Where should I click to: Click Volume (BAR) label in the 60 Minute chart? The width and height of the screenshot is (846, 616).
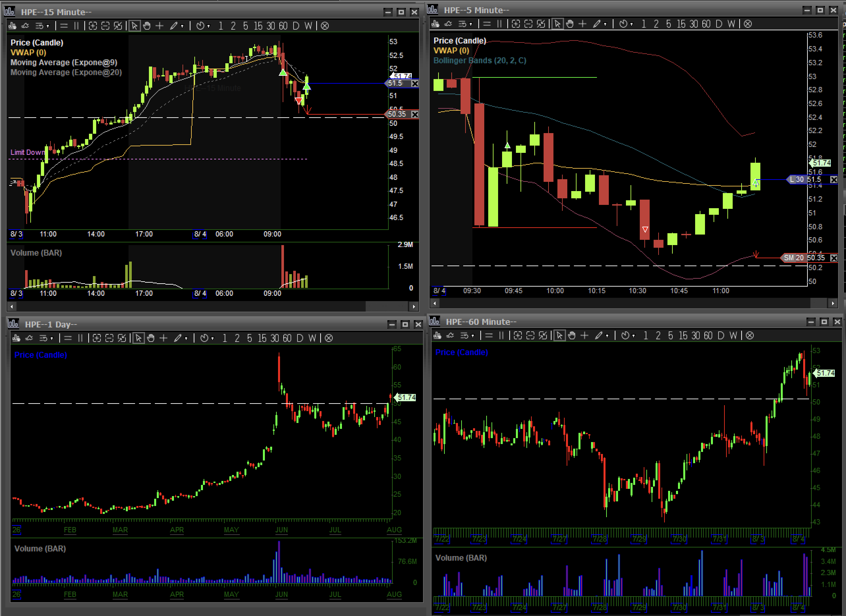click(461, 558)
